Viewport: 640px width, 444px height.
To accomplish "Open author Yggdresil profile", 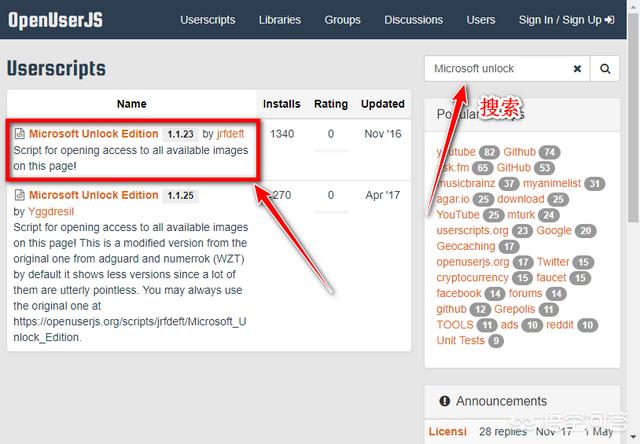I will click(x=51, y=212).
